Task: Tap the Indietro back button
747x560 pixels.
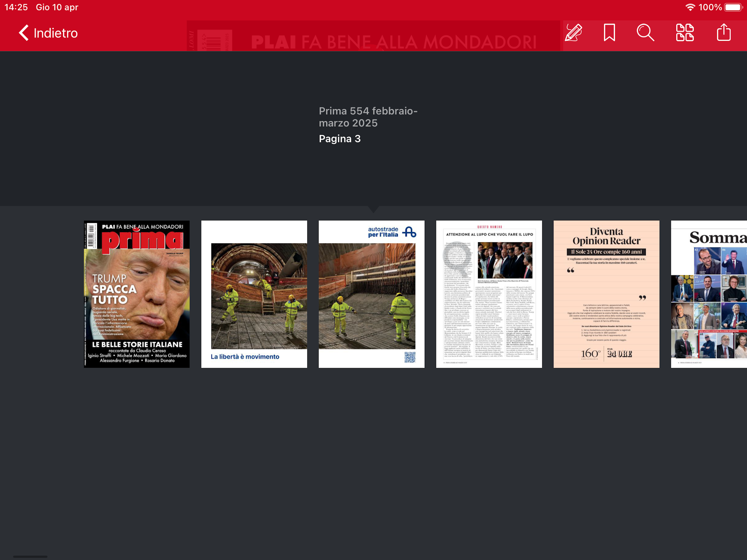Action: pyautogui.click(x=48, y=33)
